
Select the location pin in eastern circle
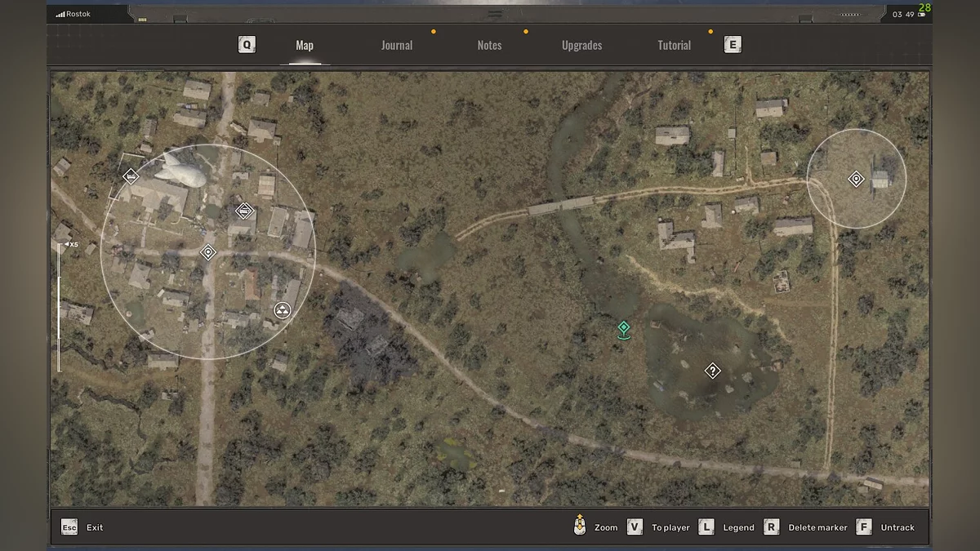pyautogui.click(x=856, y=179)
